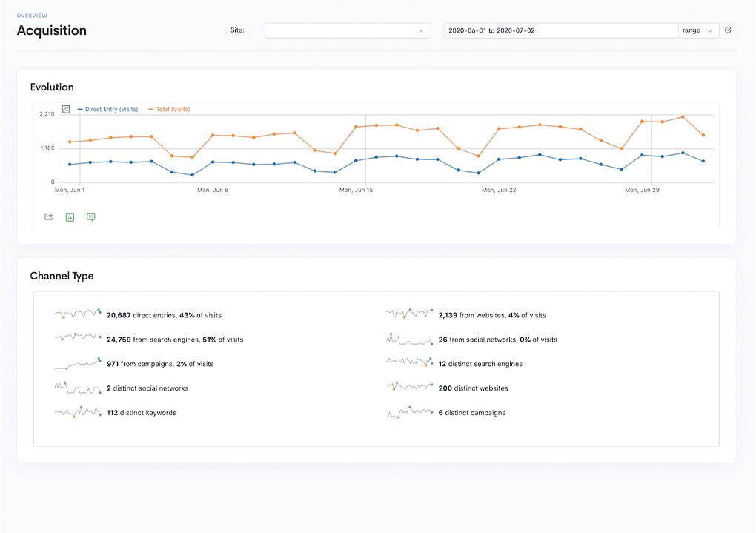
Task: Toggle Direct Entry (Visits) legend series
Action: [107, 110]
